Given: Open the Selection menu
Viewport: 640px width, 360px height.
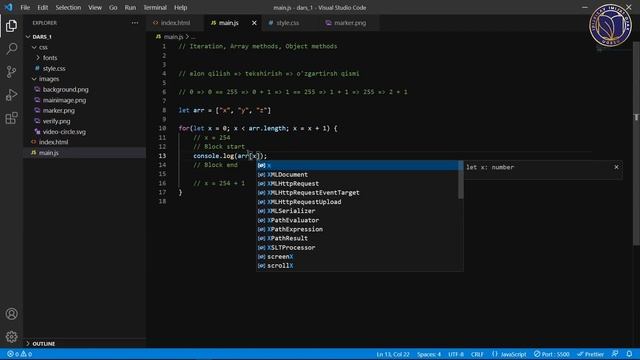Looking at the screenshot, I should click(x=68, y=7).
